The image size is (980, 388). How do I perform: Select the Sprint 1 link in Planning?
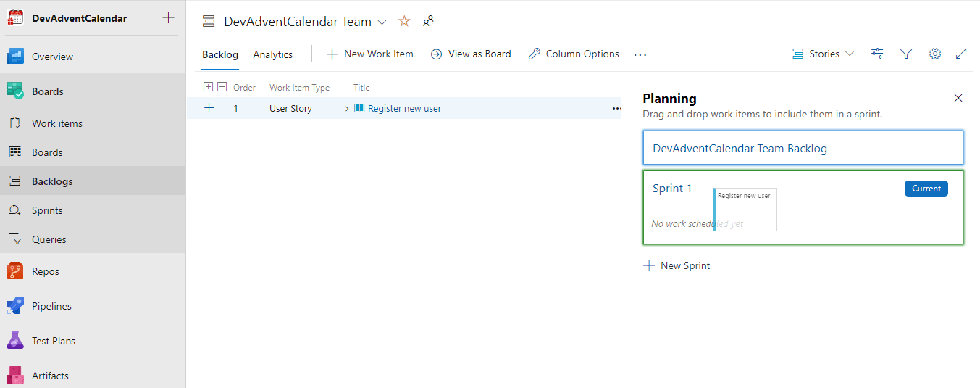[671, 189]
